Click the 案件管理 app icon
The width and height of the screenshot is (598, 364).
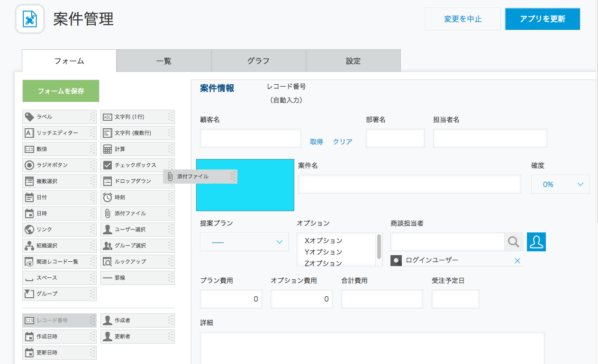30,19
